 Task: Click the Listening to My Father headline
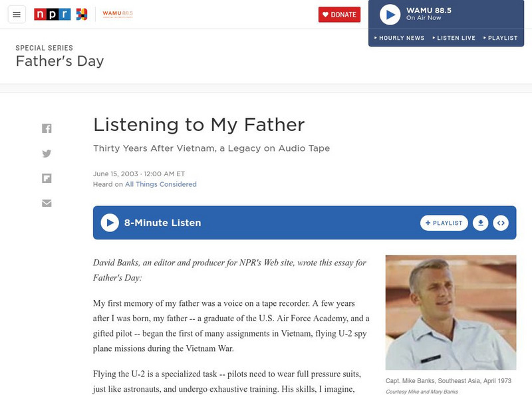click(x=199, y=124)
